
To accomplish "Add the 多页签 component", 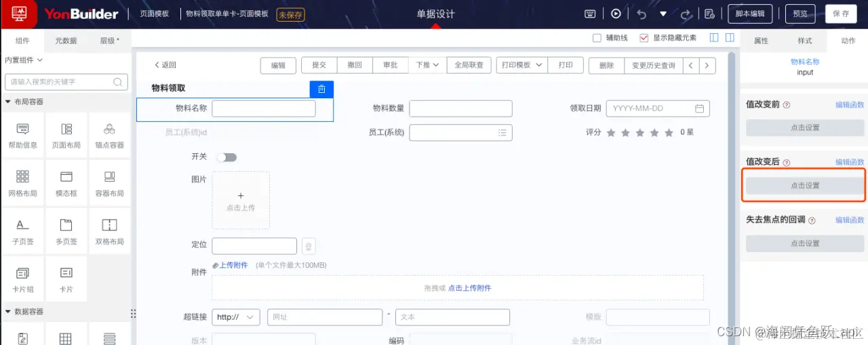I will [x=66, y=231].
